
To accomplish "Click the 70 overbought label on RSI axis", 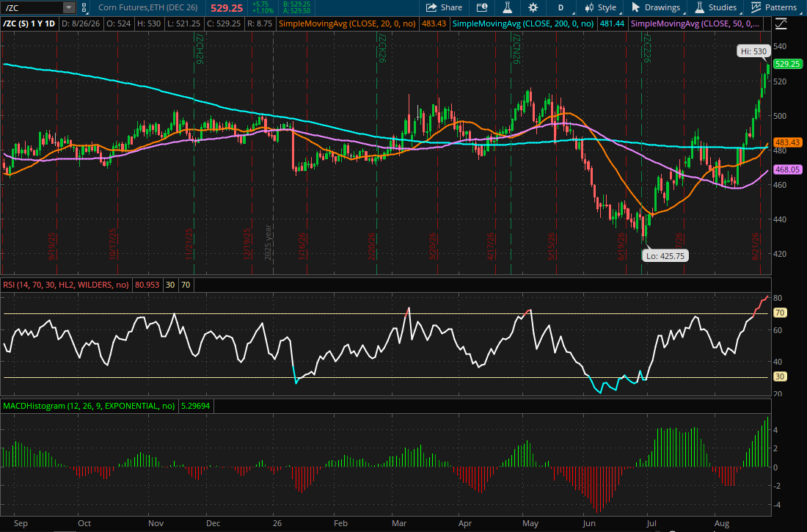I will (780, 313).
